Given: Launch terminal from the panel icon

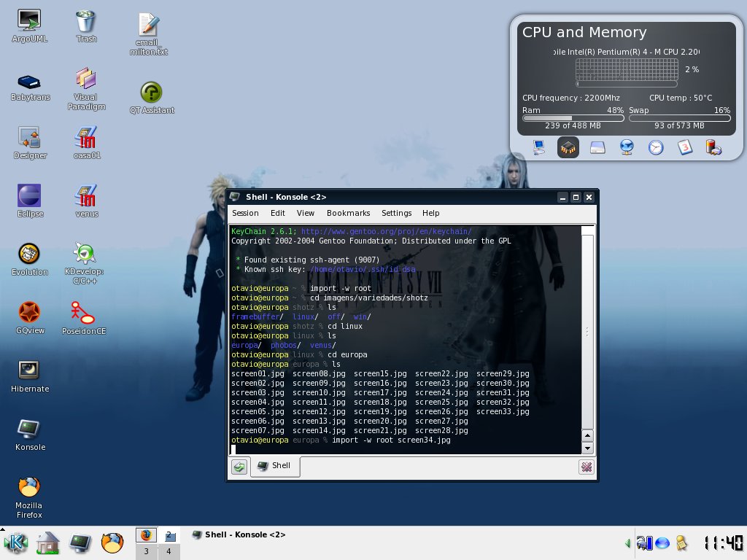Looking at the screenshot, I should click(80, 542).
